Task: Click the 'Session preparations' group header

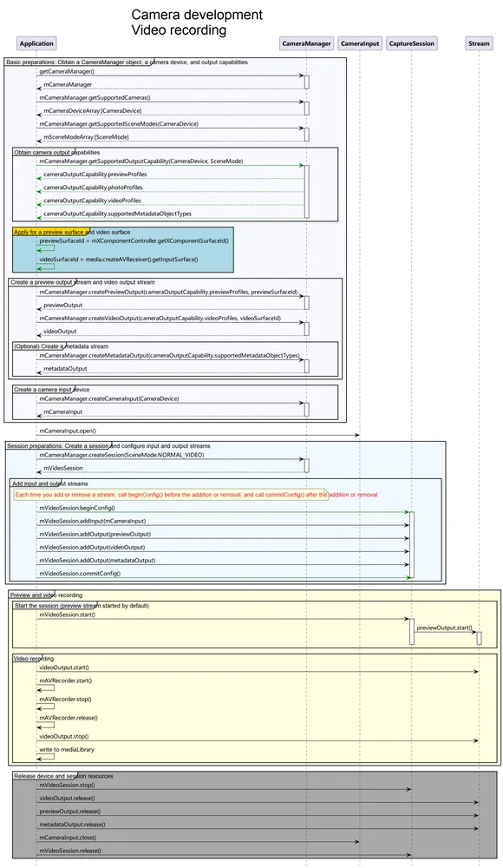Action: tap(108, 445)
